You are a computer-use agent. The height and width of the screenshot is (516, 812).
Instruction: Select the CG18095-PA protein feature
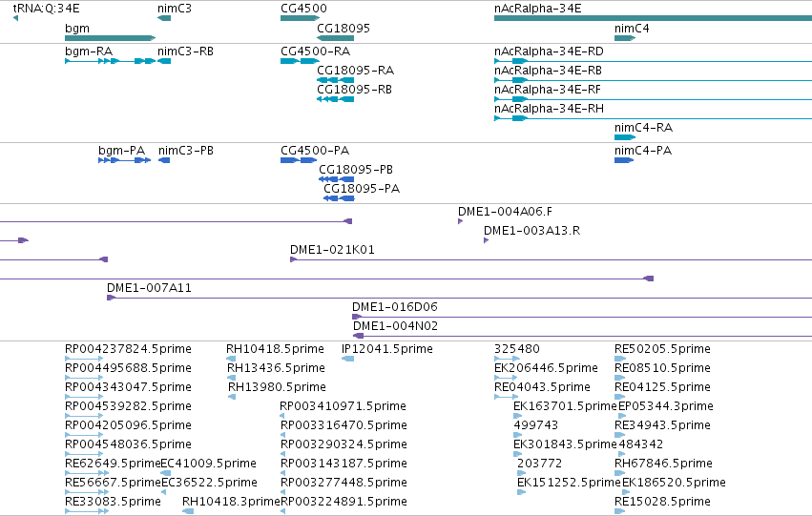[339, 198]
